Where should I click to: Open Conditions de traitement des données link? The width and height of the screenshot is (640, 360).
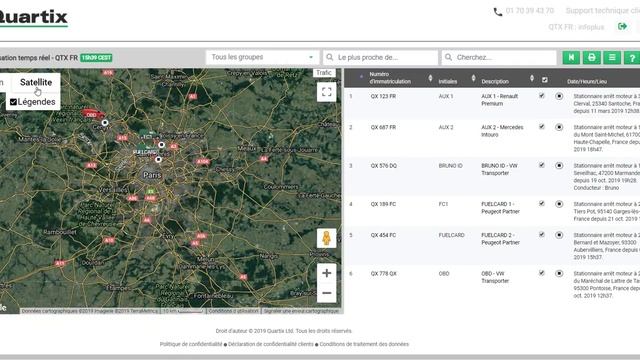[364, 344]
